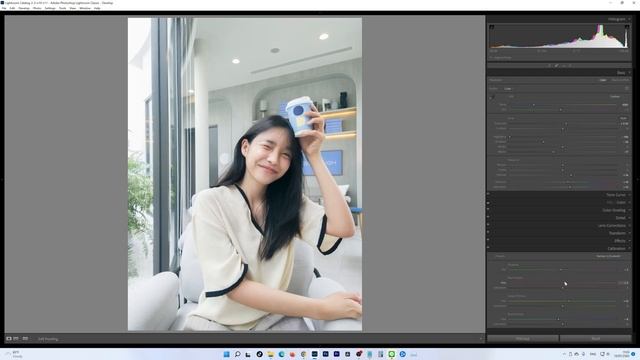Open the Photo menu
Screen dimensions: 640x360
[x=37, y=8]
